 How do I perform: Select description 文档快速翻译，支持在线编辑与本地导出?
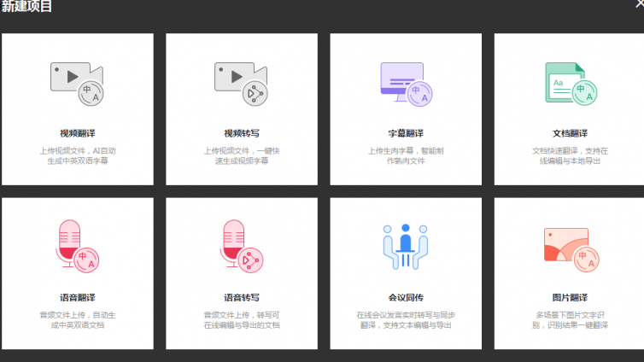[x=570, y=156]
